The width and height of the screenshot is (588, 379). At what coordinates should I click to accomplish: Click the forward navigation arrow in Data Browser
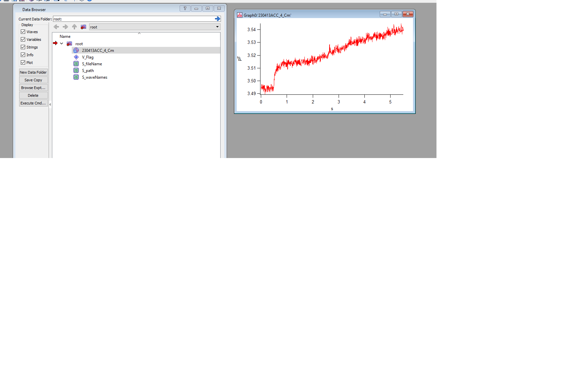65,27
